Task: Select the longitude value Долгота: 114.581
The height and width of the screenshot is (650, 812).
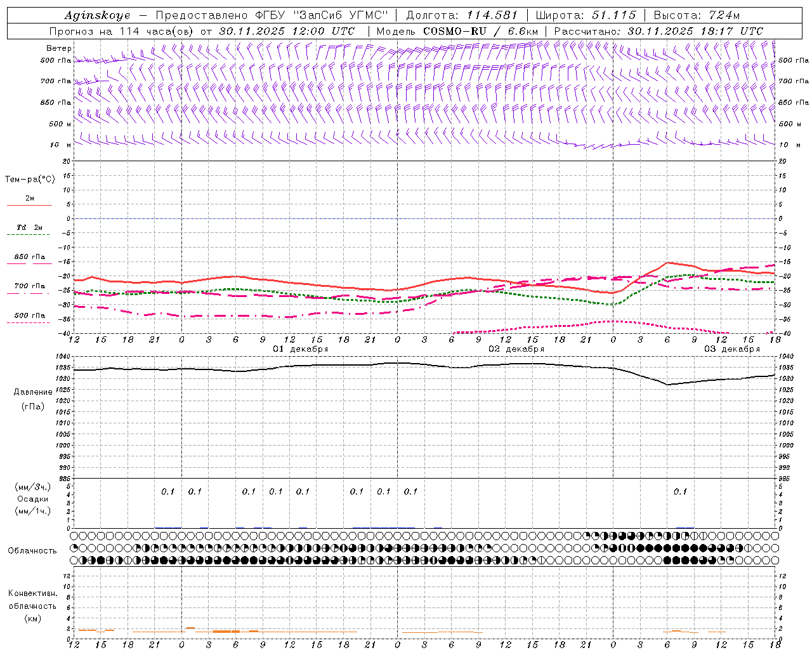Action: click(462, 15)
